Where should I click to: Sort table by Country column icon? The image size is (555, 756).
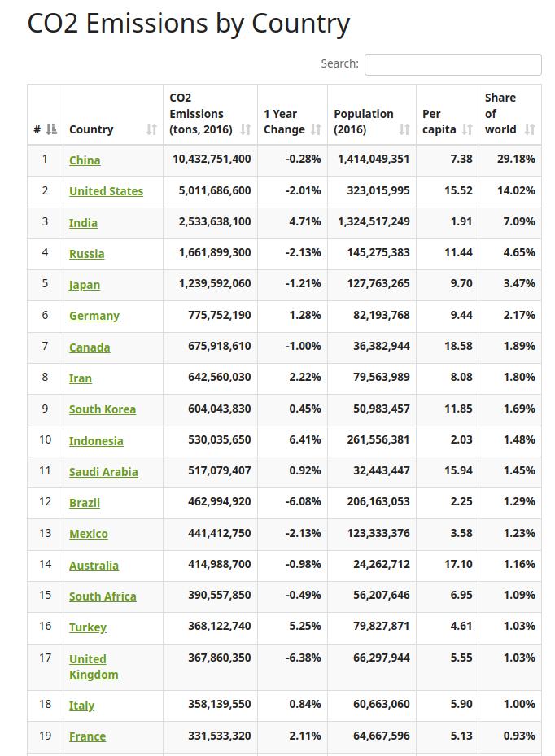(x=152, y=129)
